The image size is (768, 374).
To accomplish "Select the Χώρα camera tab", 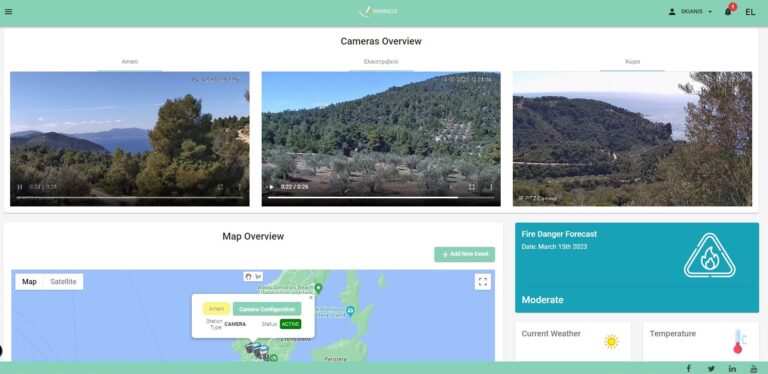I will coord(632,62).
